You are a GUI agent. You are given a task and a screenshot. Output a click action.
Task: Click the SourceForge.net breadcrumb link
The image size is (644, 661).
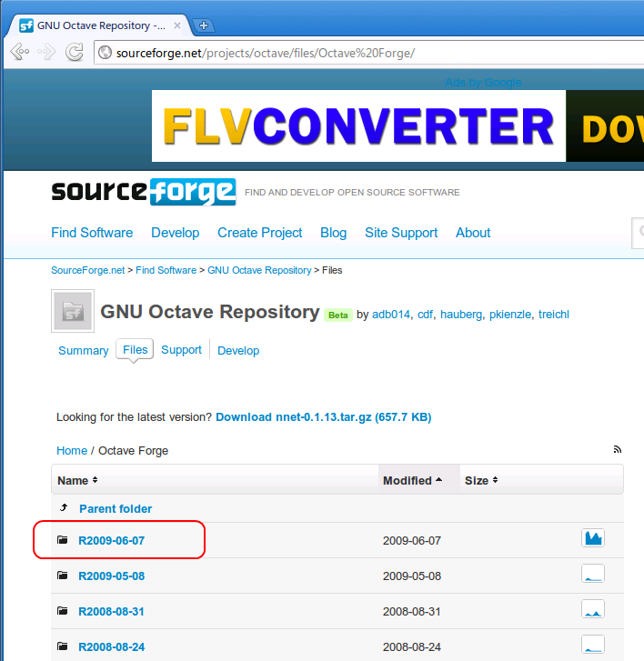(87, 270)
